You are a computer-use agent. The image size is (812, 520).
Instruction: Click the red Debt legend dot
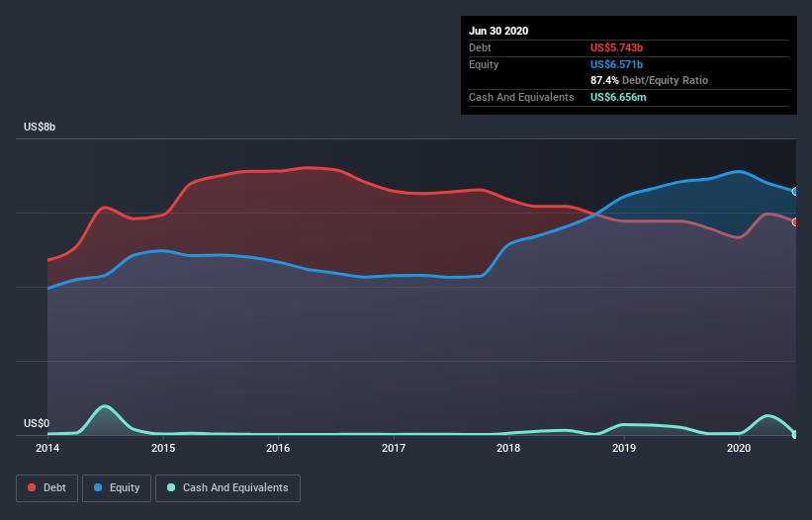coord(32,487)
